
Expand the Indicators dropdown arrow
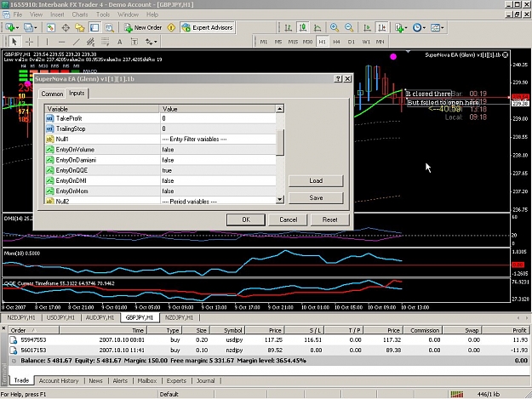click(x=406, y=28)
